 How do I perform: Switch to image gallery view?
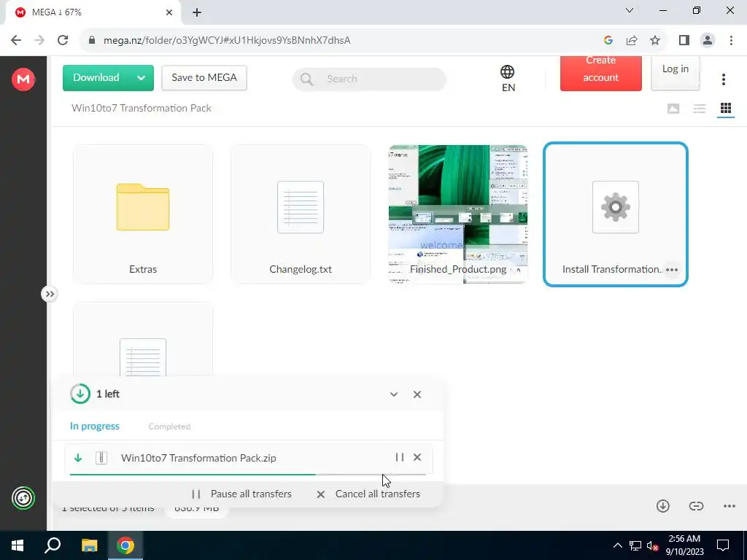(x=673, y=109)
